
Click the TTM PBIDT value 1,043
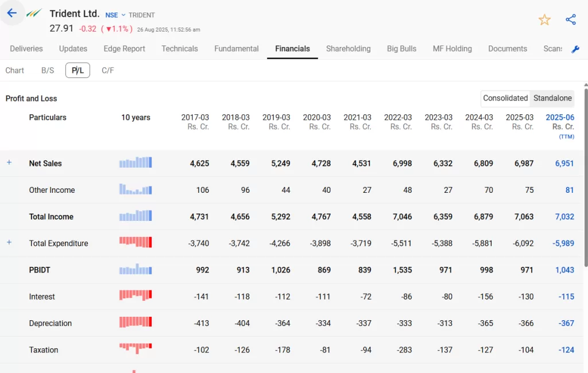pyautogui.click(x=564, y=270)
